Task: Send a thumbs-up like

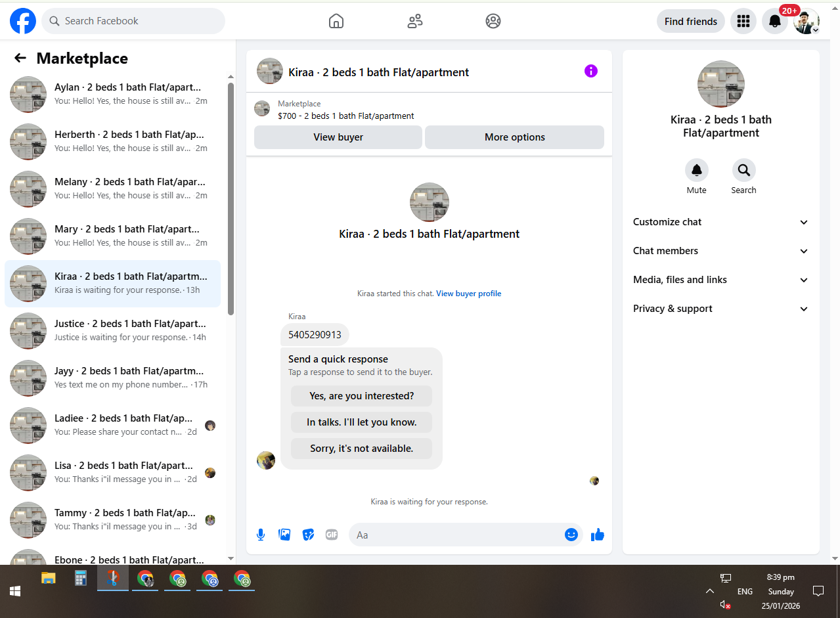Action: coord(597,535)
